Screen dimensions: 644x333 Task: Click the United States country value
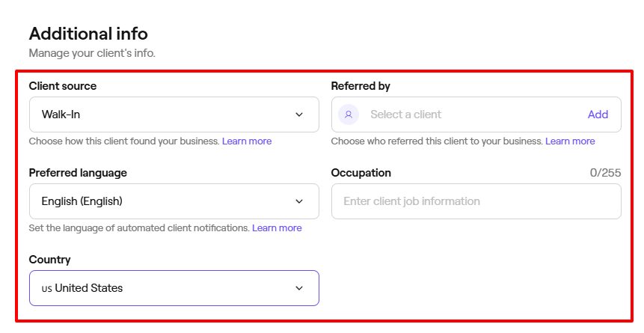88,288
